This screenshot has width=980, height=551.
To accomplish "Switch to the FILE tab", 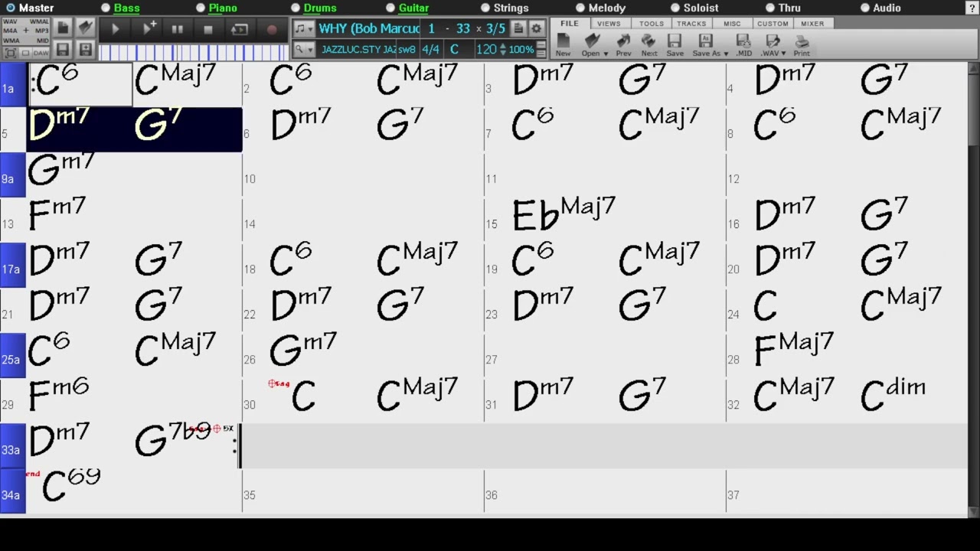I will point(570,24).
